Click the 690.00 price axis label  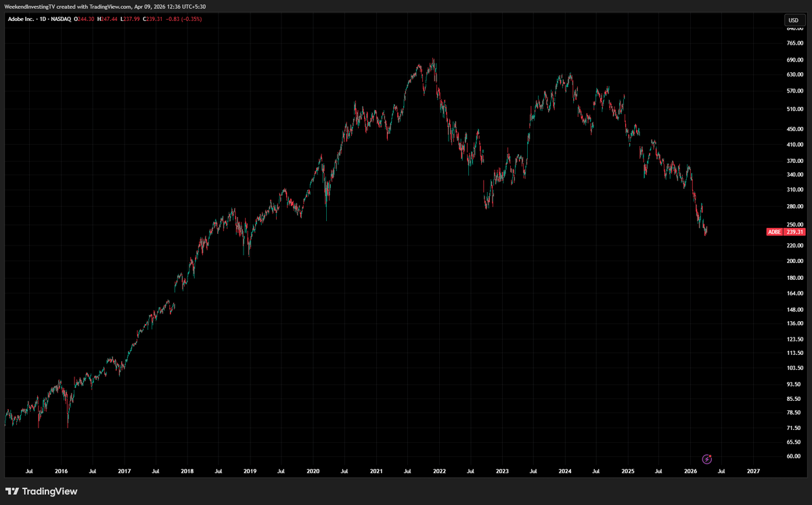[794, 62]
